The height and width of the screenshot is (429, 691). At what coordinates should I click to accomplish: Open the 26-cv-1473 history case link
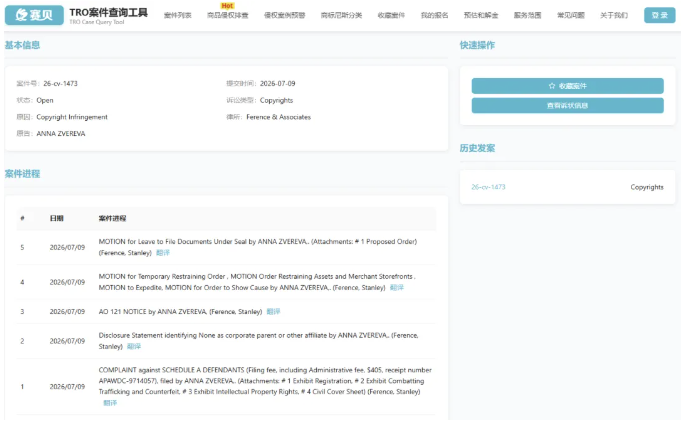[488, 187]
